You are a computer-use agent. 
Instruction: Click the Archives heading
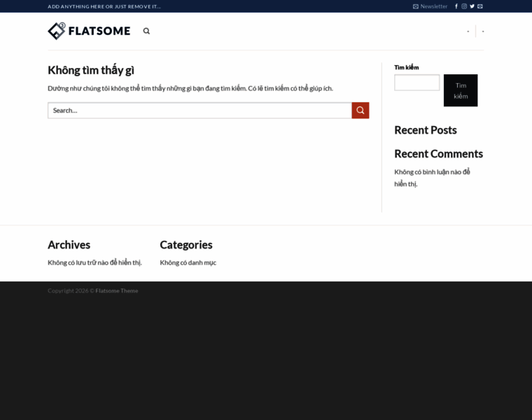69,245
